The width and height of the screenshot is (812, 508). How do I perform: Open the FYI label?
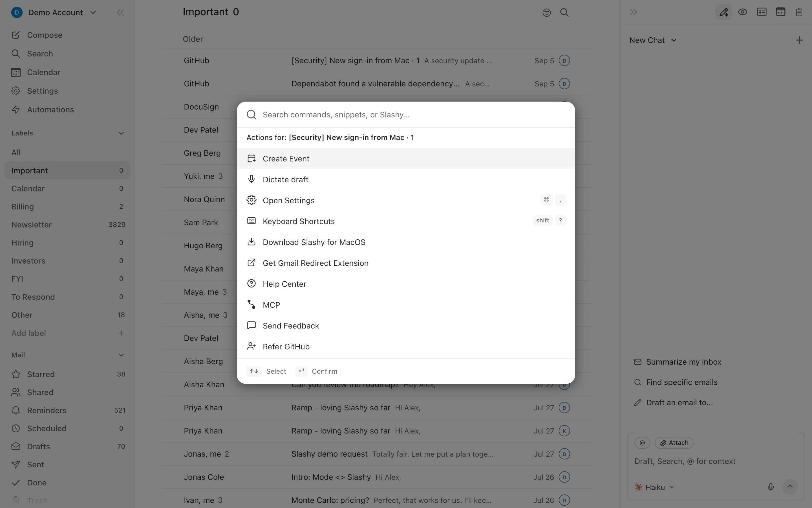tap(67, 279)
